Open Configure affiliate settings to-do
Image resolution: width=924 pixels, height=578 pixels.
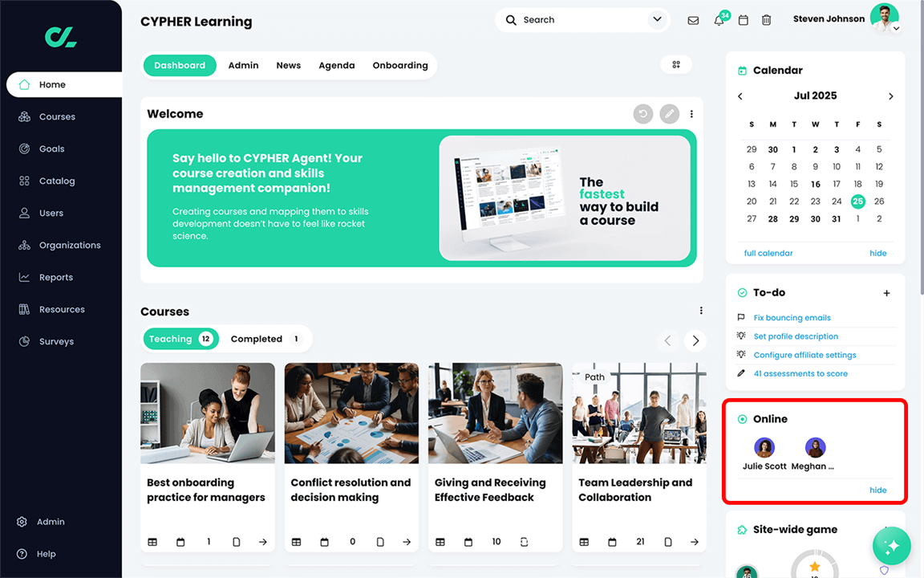(x=805, y=356)
